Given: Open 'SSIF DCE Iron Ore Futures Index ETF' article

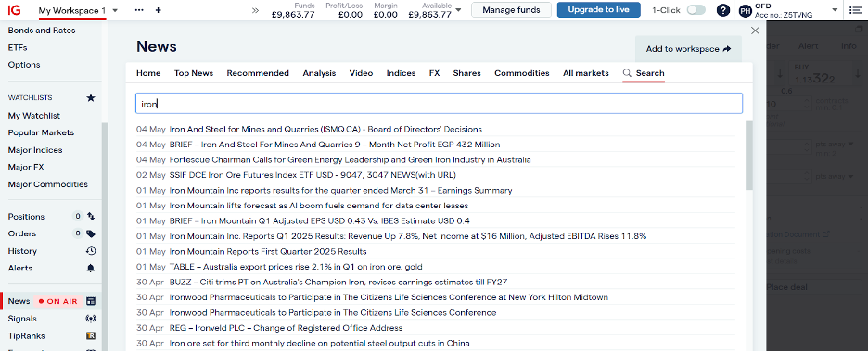Looking at the screenshot, I should click(x=313, y=175).
